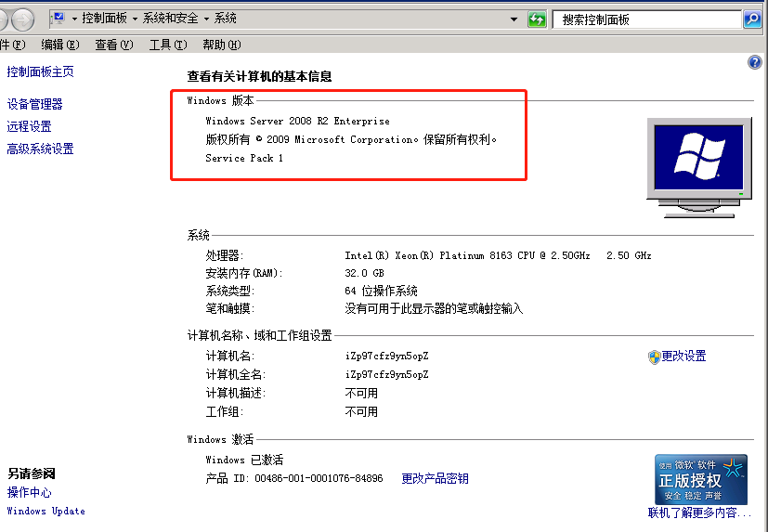Click 联机了解更多内容 link
The image size is (768, 532).
point(699,513)
